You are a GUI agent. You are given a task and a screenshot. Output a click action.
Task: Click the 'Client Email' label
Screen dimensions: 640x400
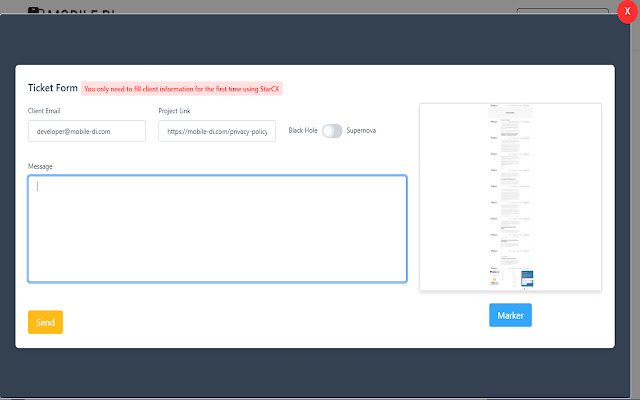[44, 111]
